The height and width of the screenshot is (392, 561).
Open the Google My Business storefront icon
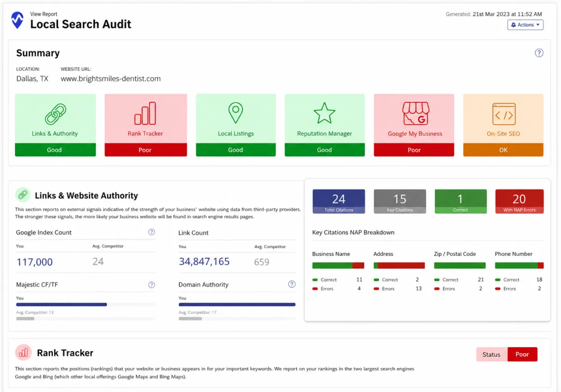click(x=416, y=114)
